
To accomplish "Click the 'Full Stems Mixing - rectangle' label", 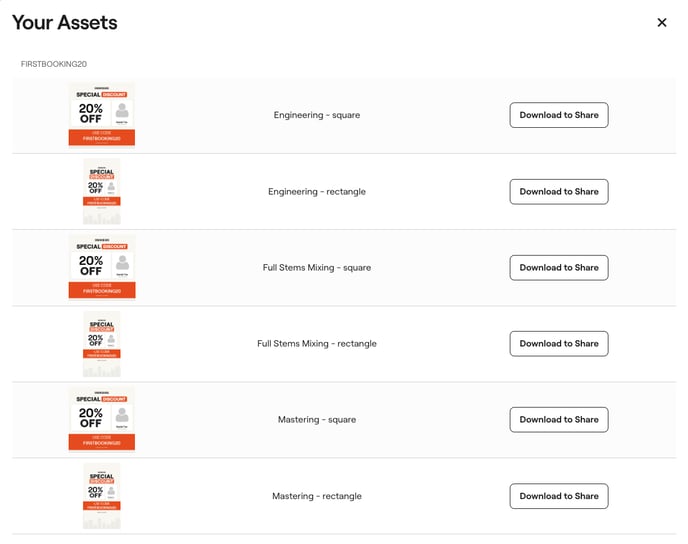I will click(x=317, y=343).
